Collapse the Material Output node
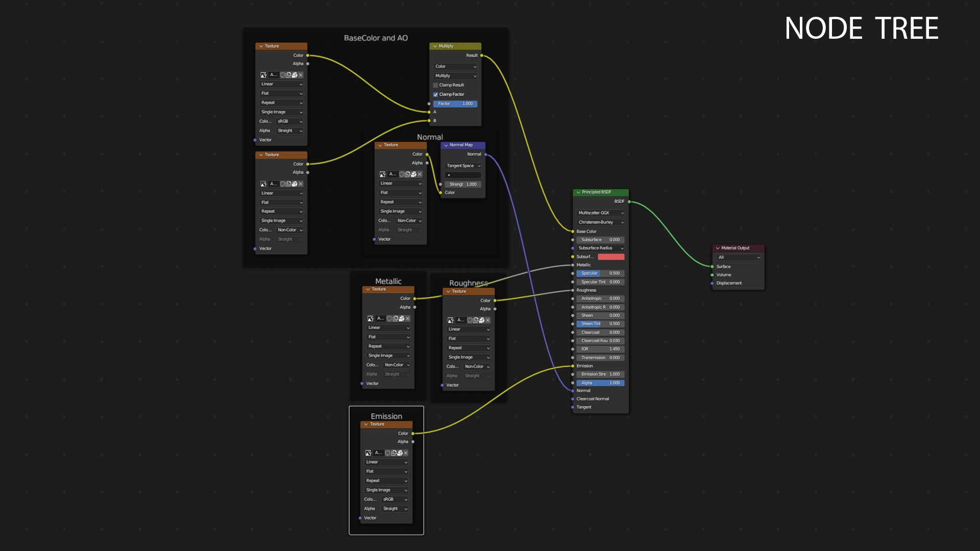This screenshot has width=980, height=551. click(717, 248)
